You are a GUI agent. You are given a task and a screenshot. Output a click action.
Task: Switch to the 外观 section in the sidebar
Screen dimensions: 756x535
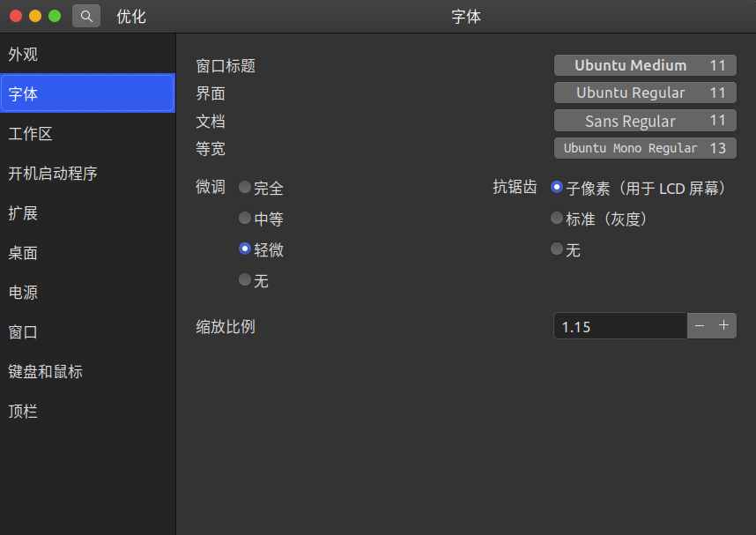tap(53, 55)
